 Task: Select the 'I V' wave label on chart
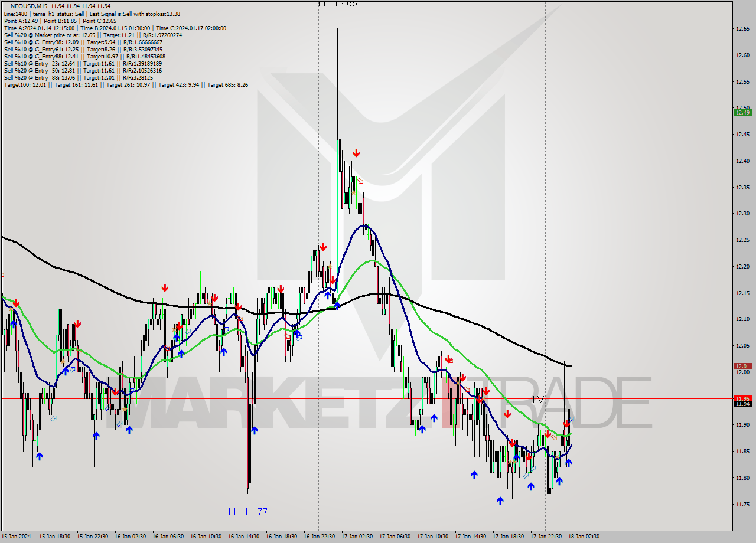point(537,400)
